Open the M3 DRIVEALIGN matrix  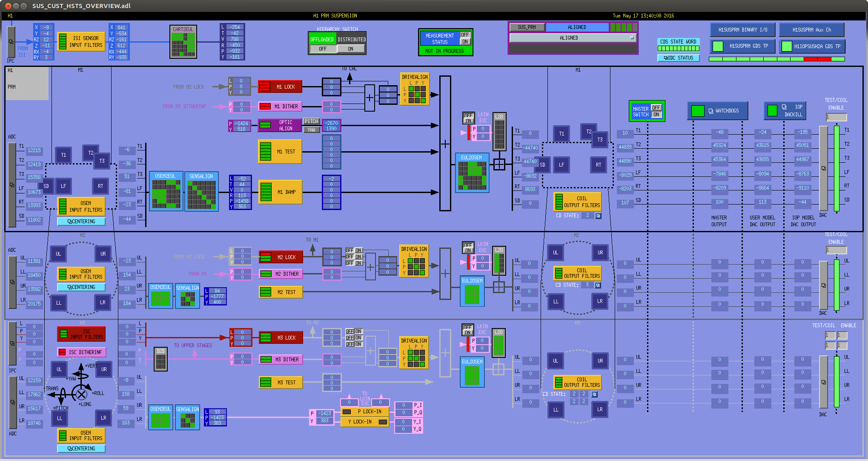(x=414, y=352)
